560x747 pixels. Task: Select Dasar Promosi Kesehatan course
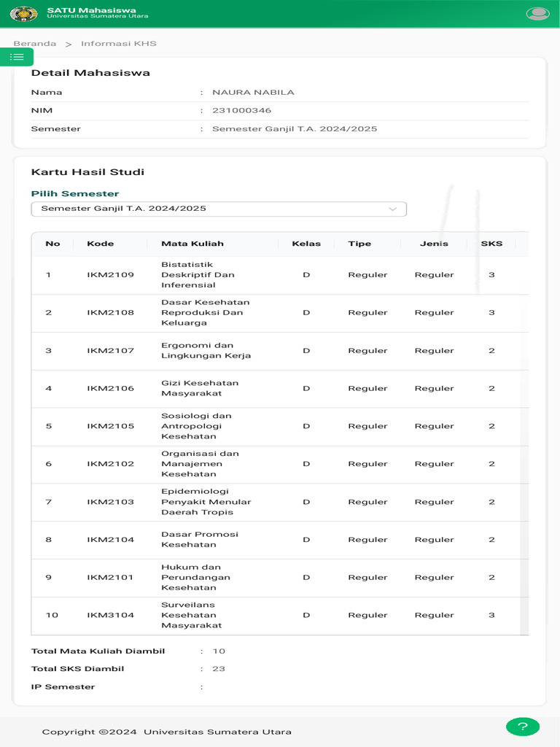(x=199, y=540)
